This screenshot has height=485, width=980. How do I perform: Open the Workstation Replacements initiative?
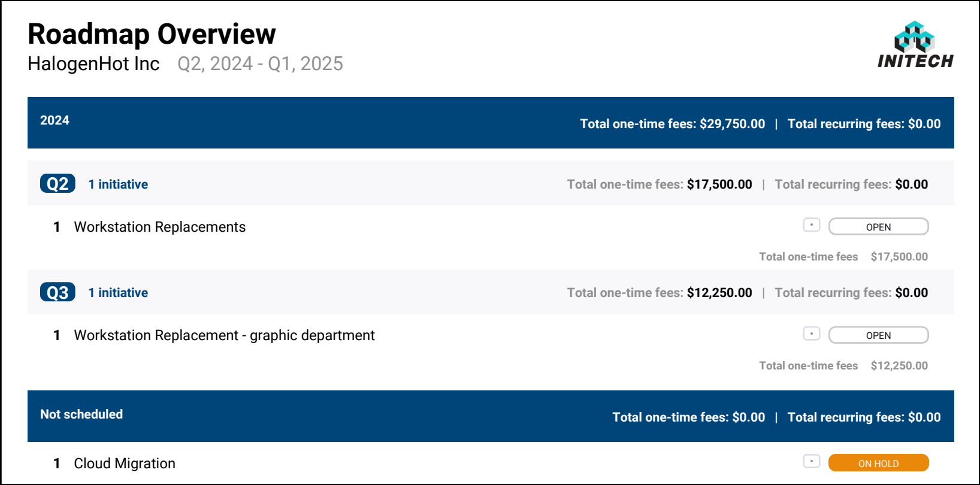(160, 227)
